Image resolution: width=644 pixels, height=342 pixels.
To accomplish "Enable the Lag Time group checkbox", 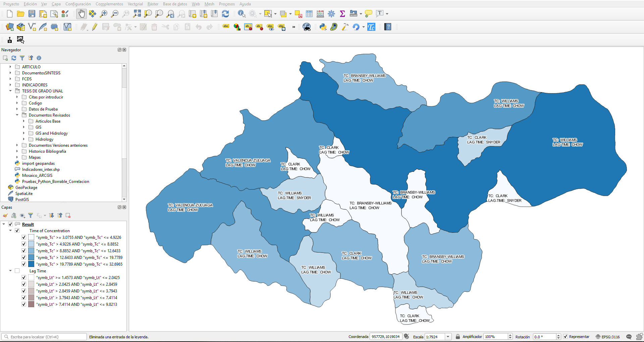I will pyautogui.click(x=17, y=271).
